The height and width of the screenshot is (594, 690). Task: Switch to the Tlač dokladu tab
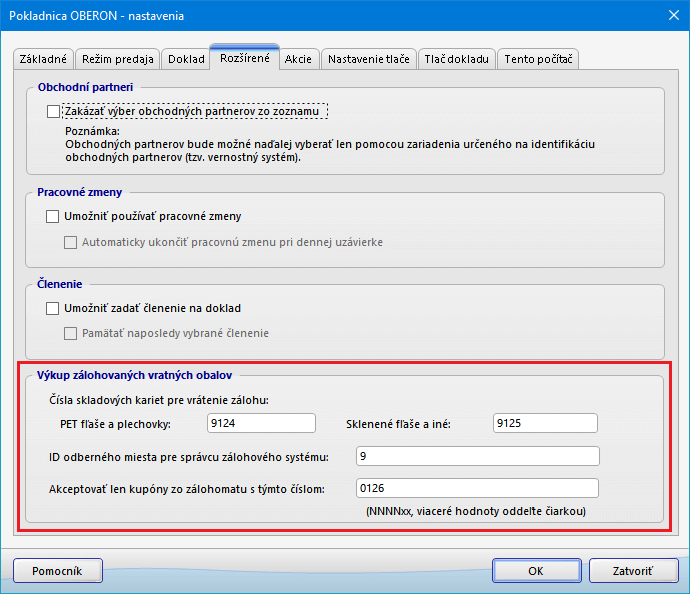point(455,59)
